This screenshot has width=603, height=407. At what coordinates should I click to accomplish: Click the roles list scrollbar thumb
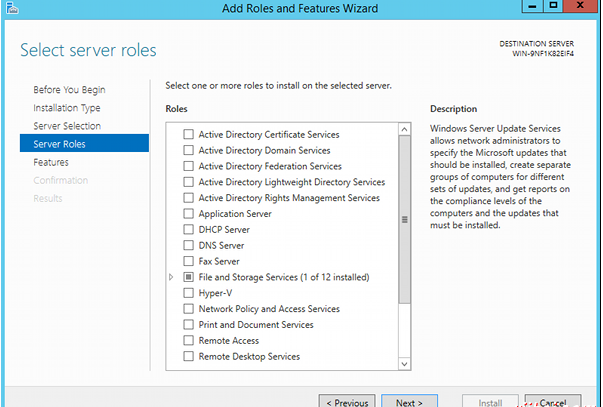[x=404, y=219]
